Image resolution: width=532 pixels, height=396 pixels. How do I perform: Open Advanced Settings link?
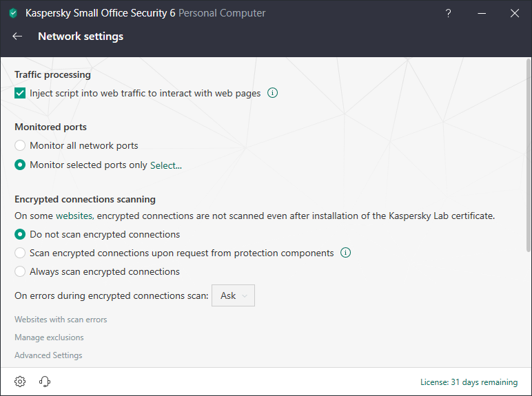48,355
